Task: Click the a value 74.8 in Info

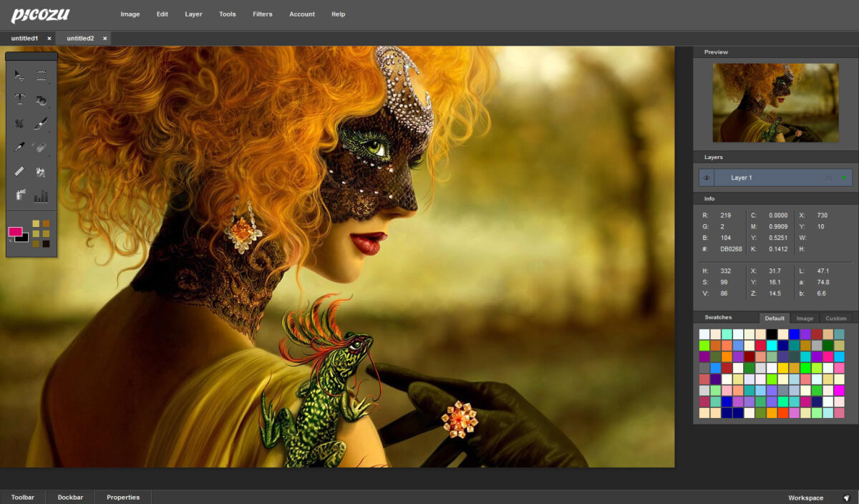Action: pos(822,282)
